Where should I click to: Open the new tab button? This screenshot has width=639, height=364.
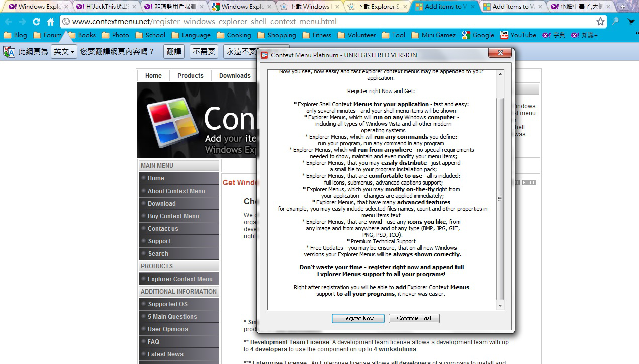pyautogui.click(x=623, y=7)
